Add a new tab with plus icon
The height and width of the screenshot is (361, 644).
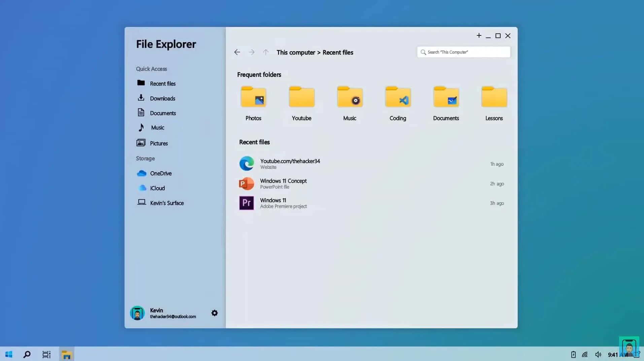[x=479, y=35]
